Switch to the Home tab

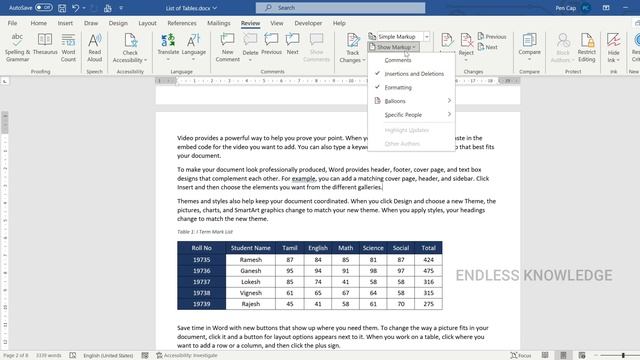coord(39,23)
